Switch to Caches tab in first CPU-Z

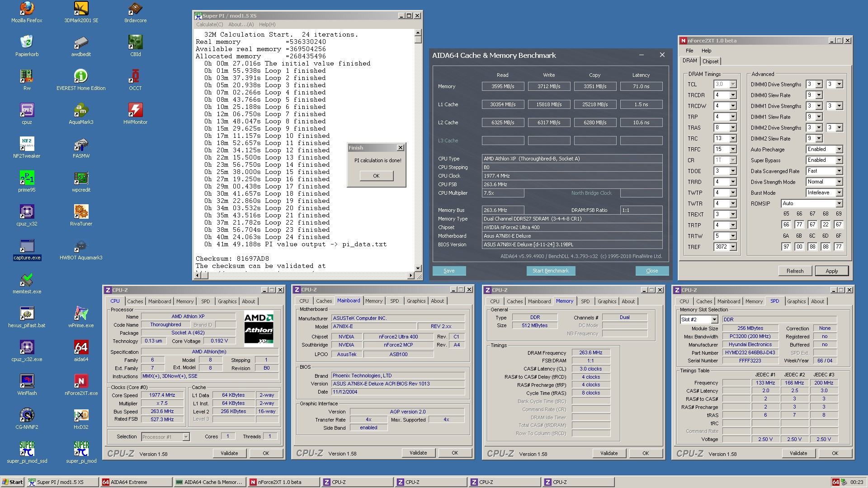click(x=135, y=301)
